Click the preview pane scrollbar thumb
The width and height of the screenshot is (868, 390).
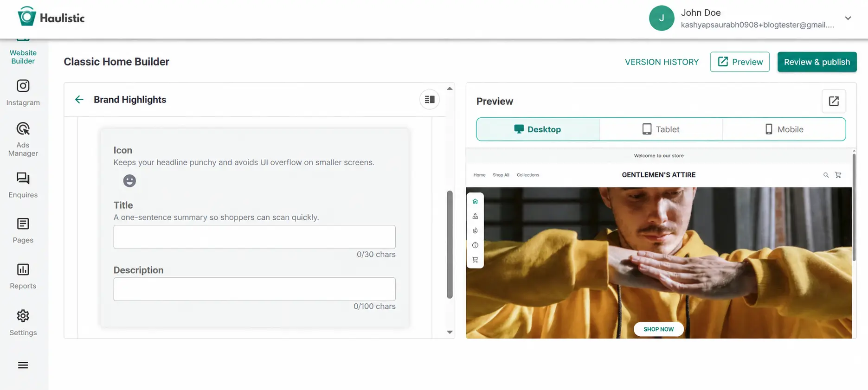pyautogui.click(x=854, y=207)
